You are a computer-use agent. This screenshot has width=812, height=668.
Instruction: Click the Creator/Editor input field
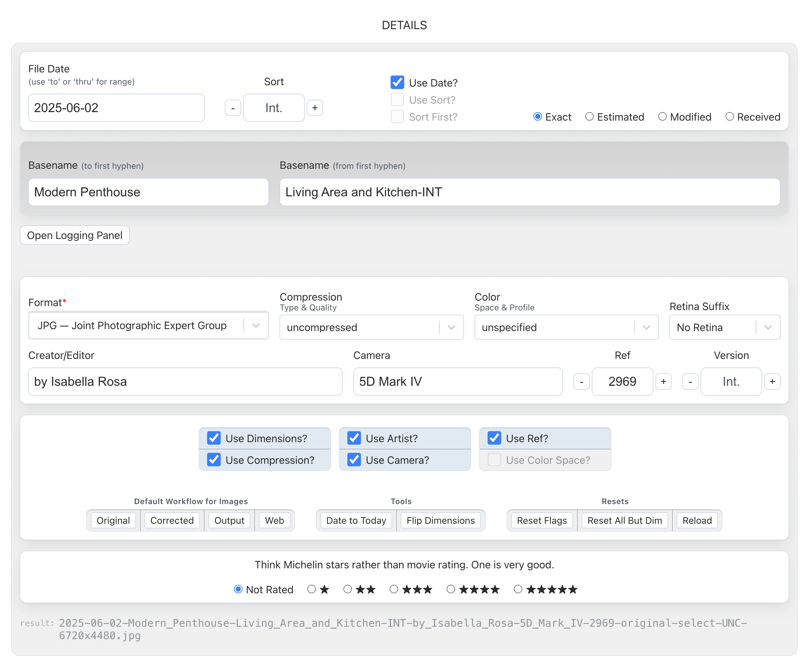coord(185,381)
